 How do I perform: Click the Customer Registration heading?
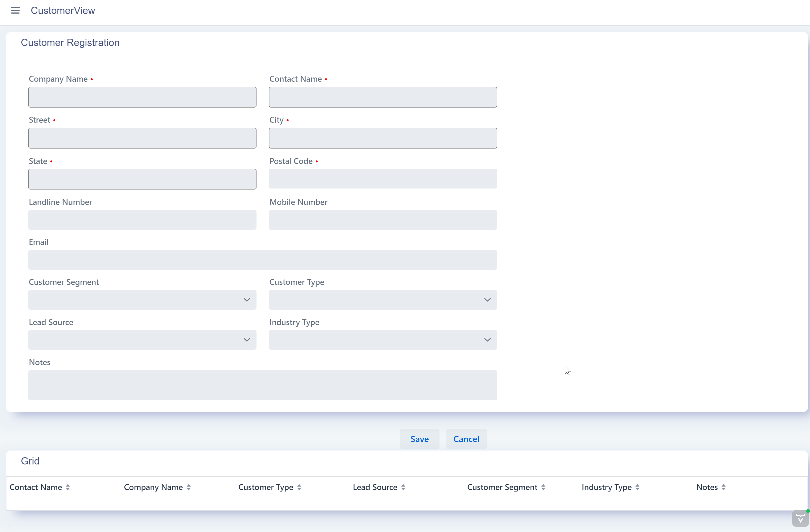70,42
